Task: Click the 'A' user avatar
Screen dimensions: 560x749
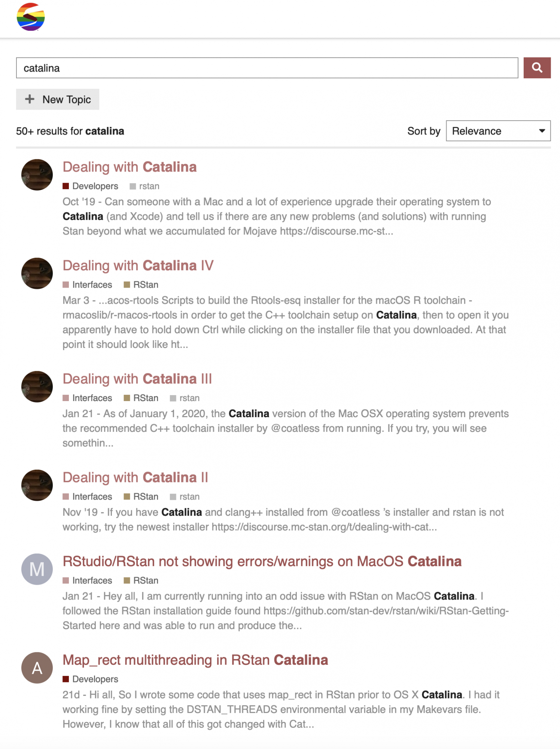Action: [37, 668]
